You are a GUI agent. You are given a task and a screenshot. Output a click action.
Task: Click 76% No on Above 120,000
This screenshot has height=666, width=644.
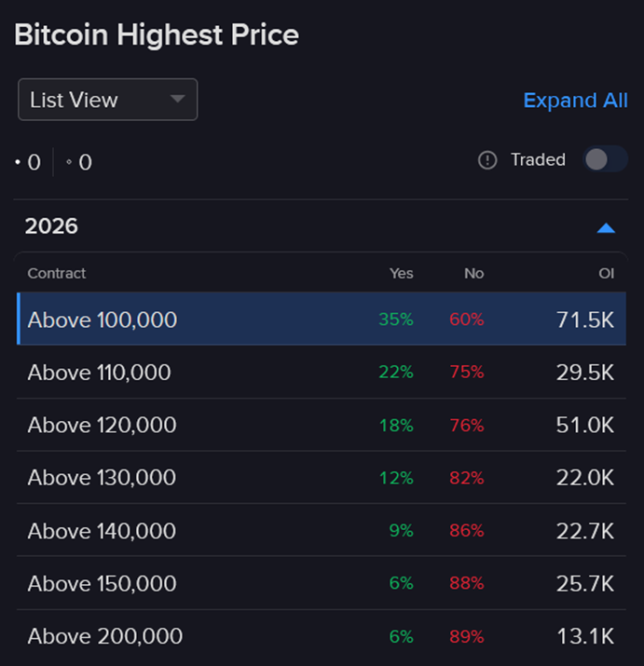tap(467, 426)
